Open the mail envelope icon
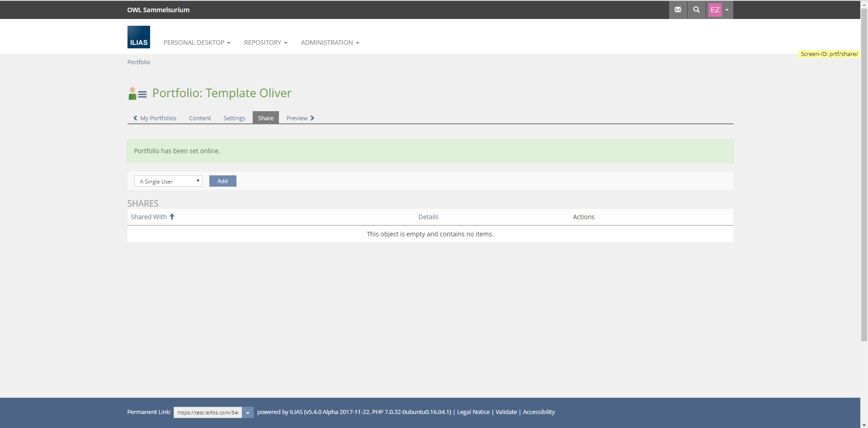The image size is (868, 428). tap(678, 9)
